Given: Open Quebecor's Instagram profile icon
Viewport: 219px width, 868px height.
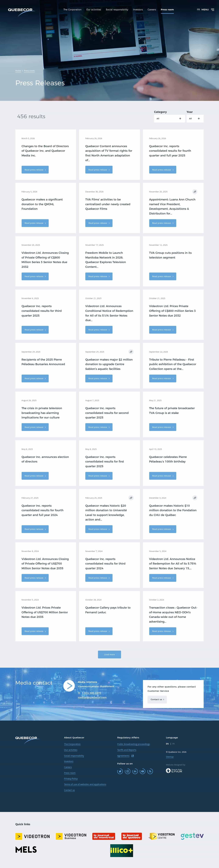Looking at the screenshot, I should click(x=127, y=771).
